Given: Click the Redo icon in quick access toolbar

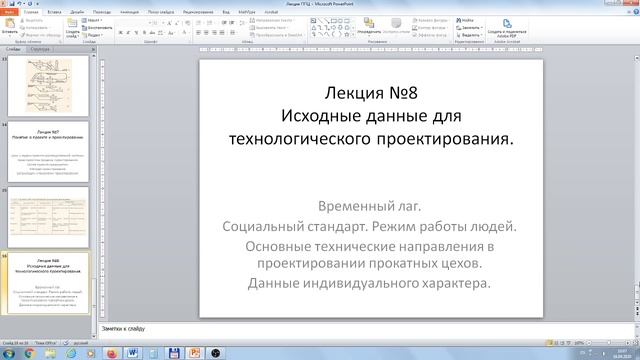Looking at the screenshot, I should [x=30, y=4].
